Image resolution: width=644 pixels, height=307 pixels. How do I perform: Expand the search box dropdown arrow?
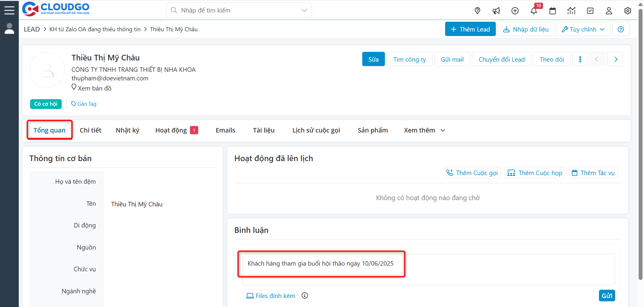304,10
